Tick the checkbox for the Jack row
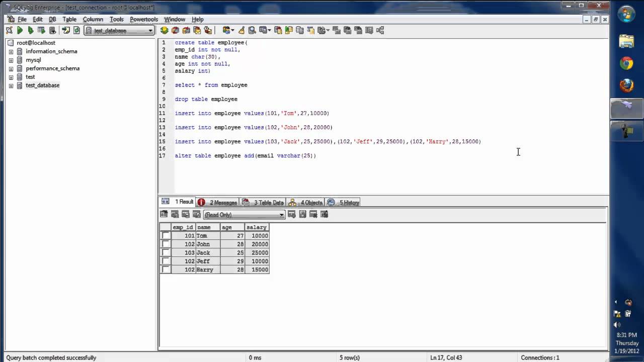The height and width of the screenshot is (362, 644). (166, 252)
